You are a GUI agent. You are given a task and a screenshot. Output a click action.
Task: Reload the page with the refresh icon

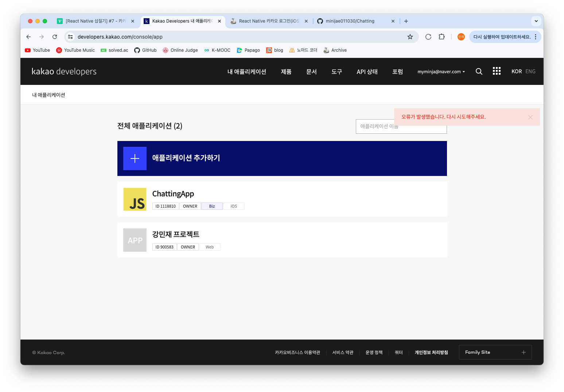coord(55,37)
